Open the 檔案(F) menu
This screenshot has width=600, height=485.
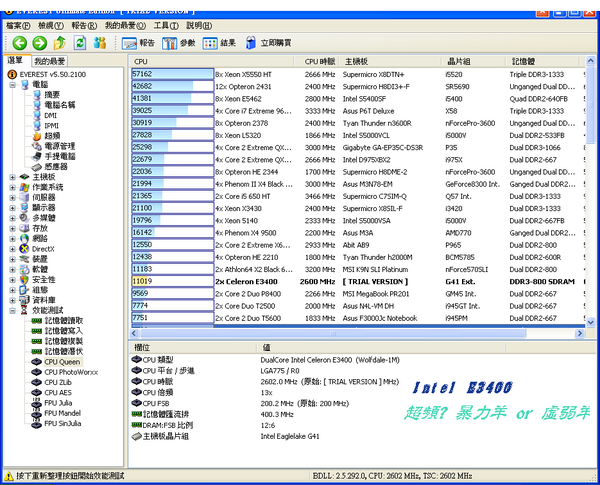18,26
